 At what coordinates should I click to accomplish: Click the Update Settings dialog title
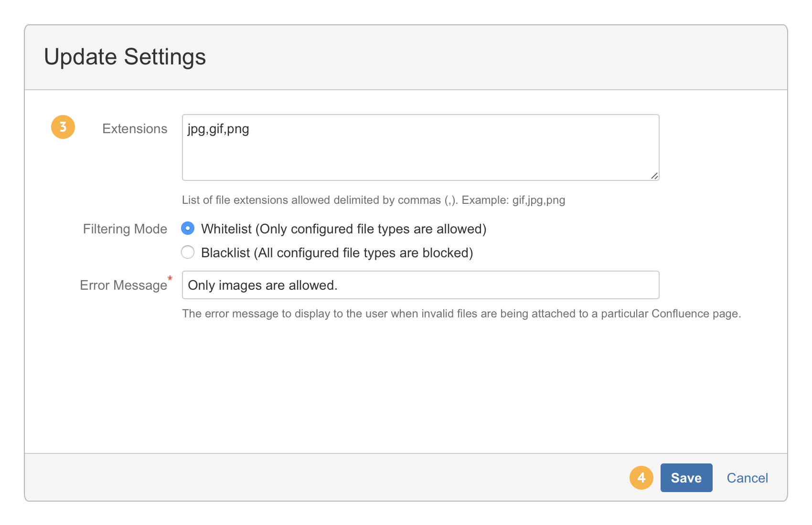pyautogui.click(x=125, y=57)
